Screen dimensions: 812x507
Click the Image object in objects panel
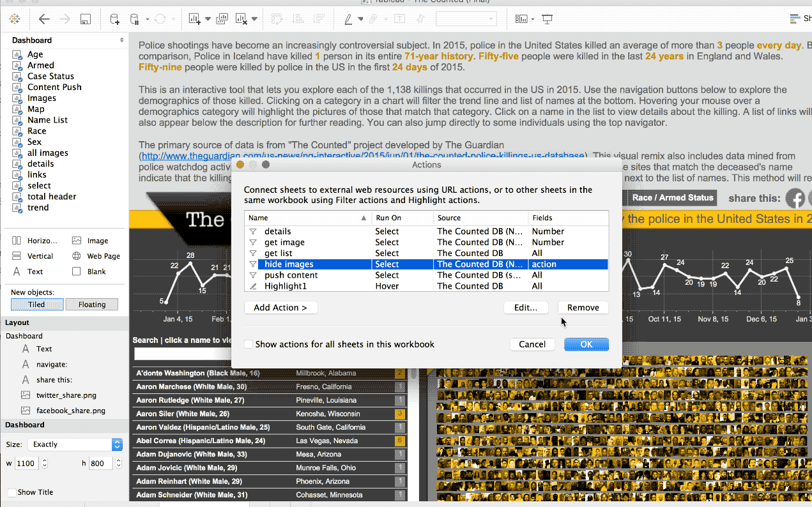90,241
